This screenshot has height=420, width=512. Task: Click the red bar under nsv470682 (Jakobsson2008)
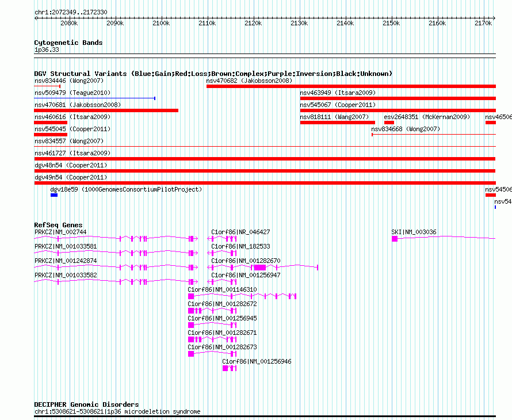(x=351, y=86)
